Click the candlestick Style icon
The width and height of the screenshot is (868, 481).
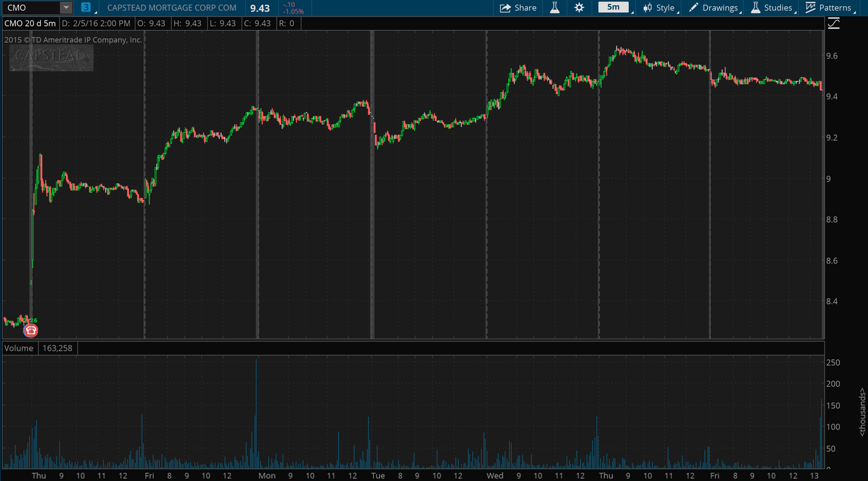[647, 8]
